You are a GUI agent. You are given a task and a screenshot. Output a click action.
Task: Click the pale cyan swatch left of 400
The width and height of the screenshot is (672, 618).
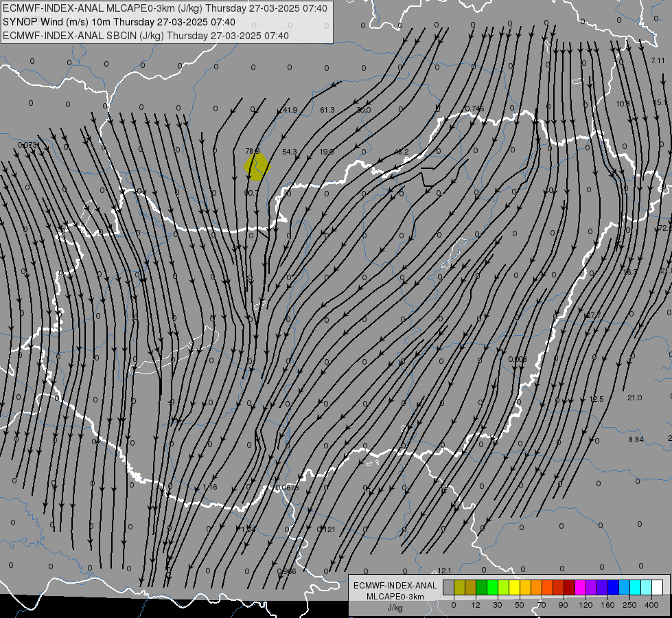(647, 588)
